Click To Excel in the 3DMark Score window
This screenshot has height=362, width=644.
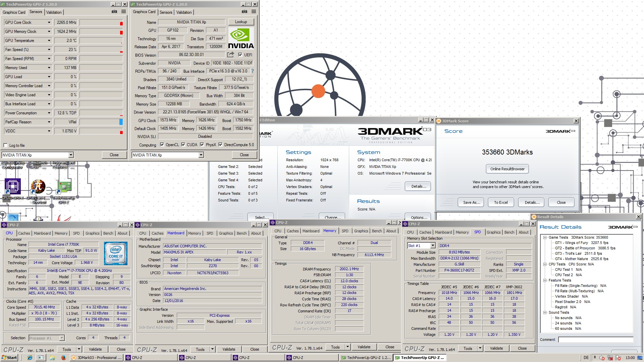tap(501, 202)
